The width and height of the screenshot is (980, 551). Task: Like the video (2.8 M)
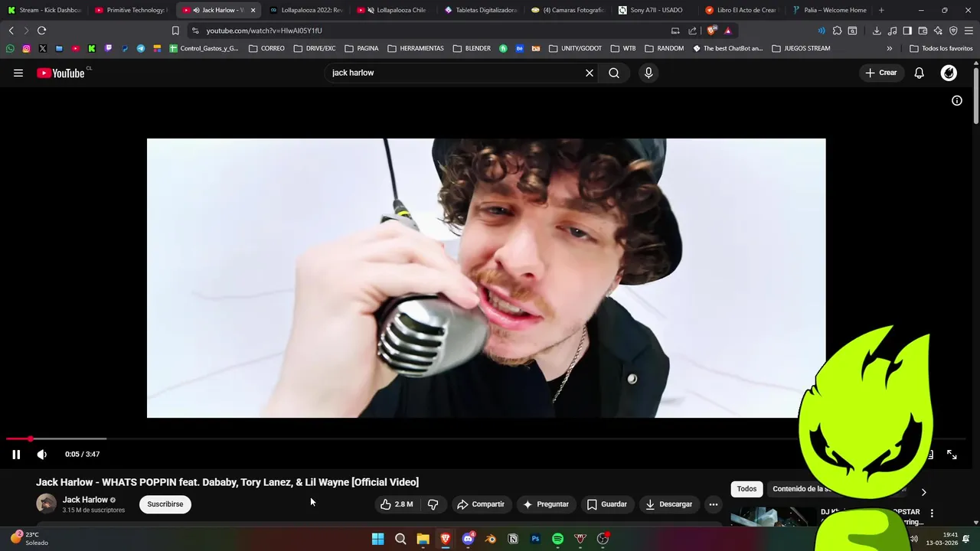pos(397,504)
